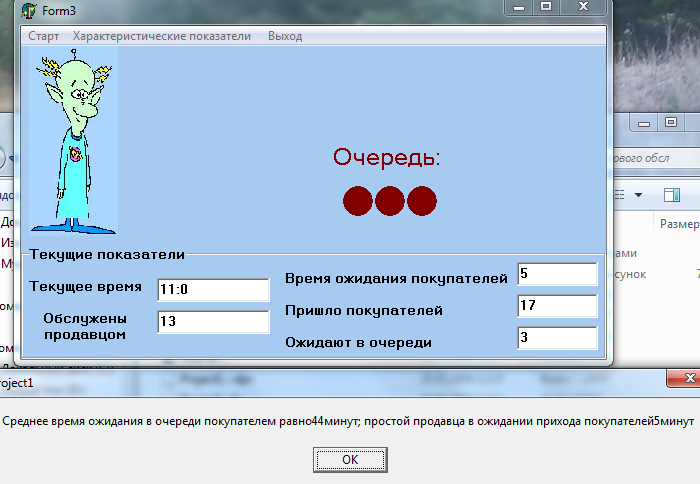Image resolution: width=700 pixels, height=484 pixels.
Task: Click the Ожидают в очереди field
Action: (557, 338)
